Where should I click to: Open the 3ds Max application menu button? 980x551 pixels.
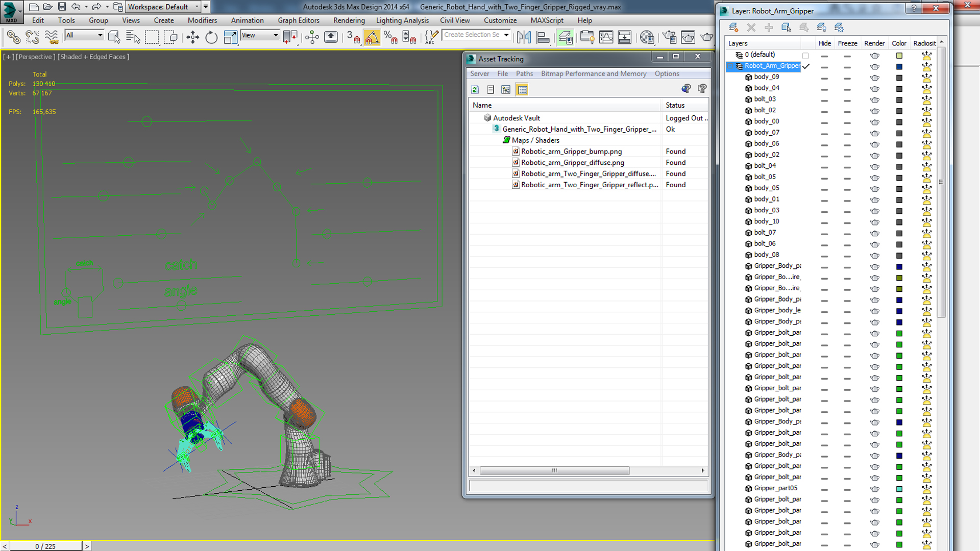point(11,11)
